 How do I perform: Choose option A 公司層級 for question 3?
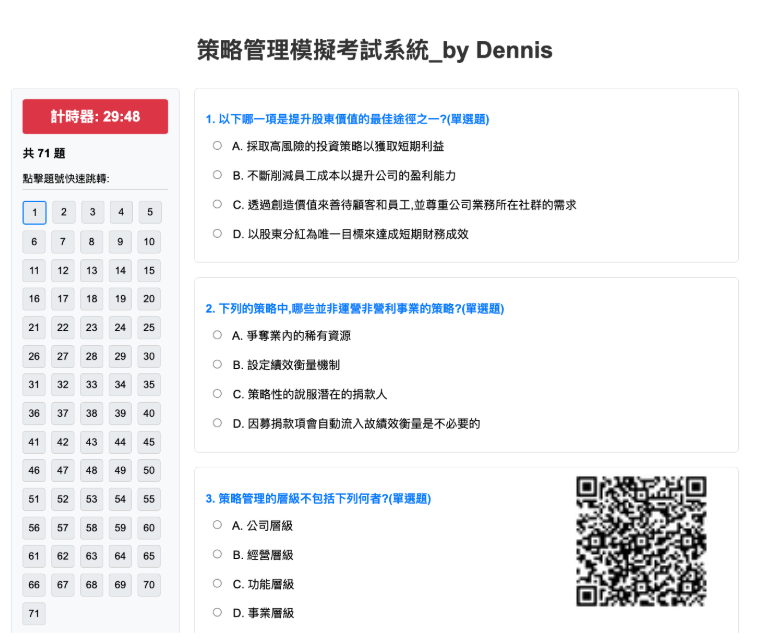coord(217,525)
